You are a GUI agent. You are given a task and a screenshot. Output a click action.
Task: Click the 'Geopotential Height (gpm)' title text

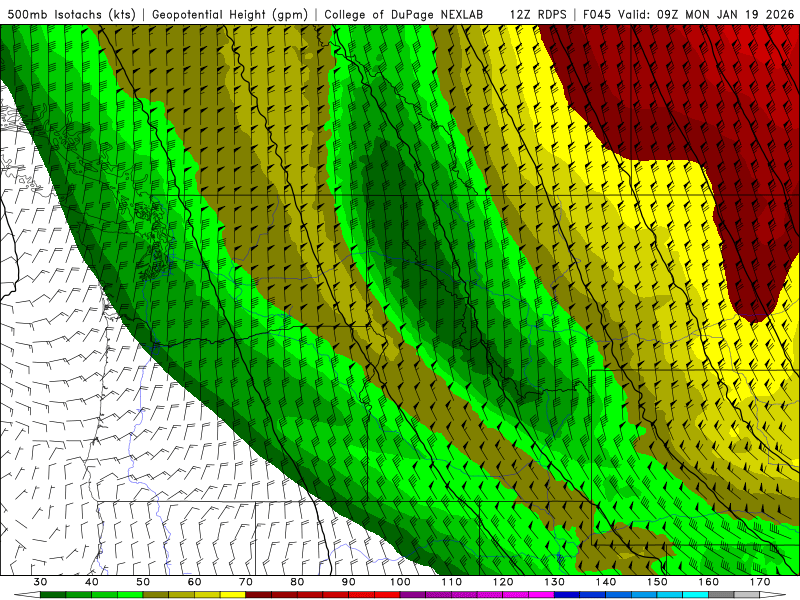(230, 14)
